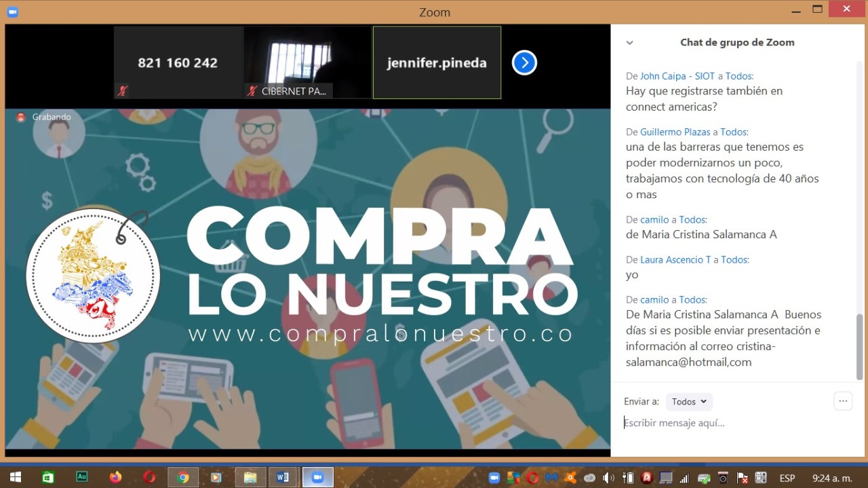
Task: Open File Explorer from the taskbar
Action: [250, 477]
